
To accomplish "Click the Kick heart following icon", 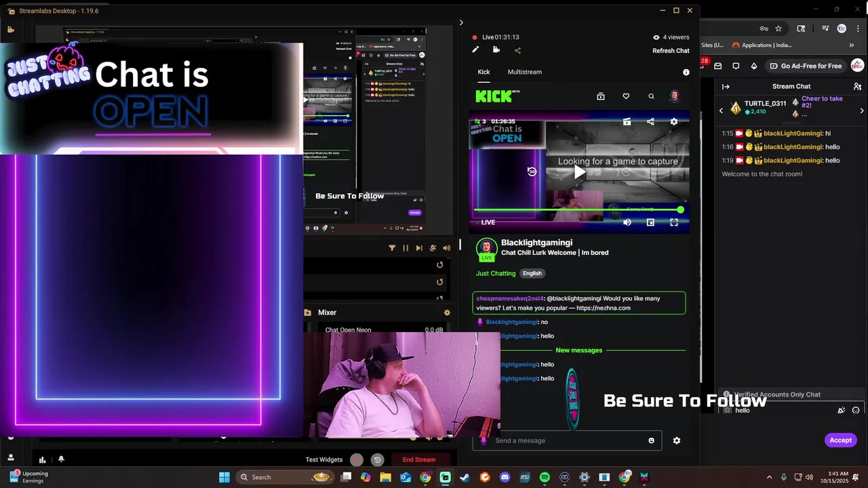I will 626,96.
